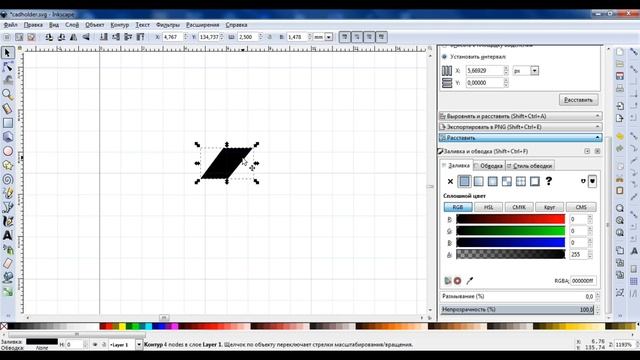Image resolution: width=640 pixels, height=360 pixels.
Task: Open the mm units dropdown
Action: click(x=329, y=37)
